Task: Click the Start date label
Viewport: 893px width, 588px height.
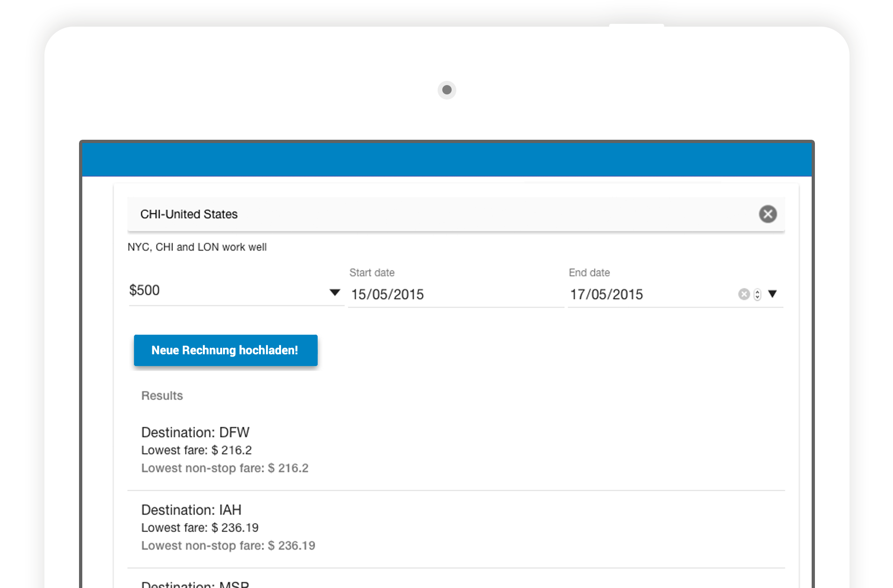Action: [372, 272]
